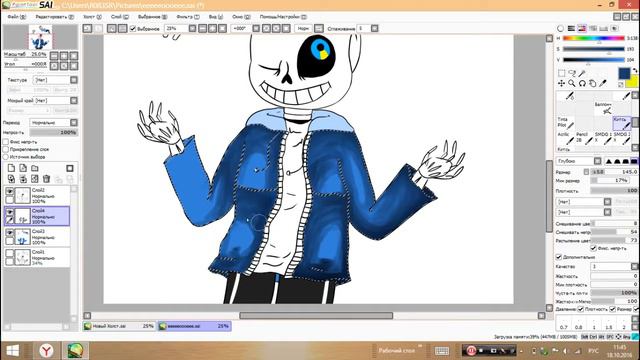Choose the Tinta Pilot brush
Image resolution: width=640 pixels, height=360 pixels.
pos(566,122)
